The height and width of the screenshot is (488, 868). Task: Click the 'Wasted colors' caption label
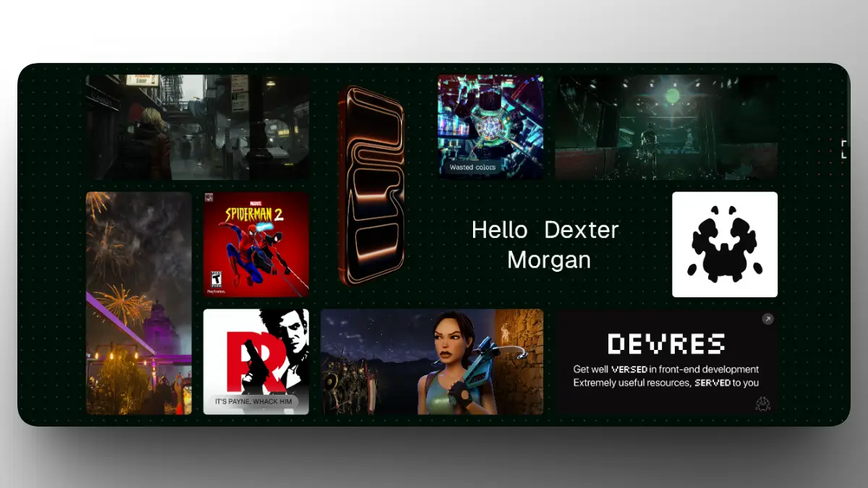click(x=473, y=167)
